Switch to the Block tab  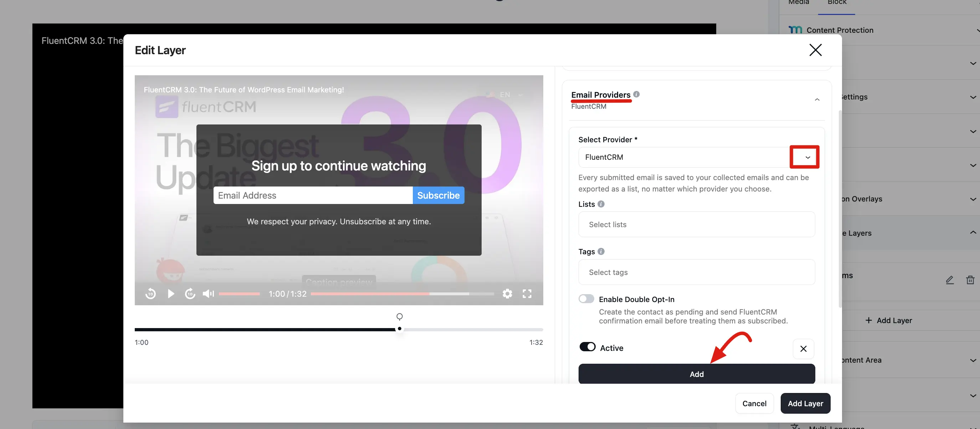837,2
